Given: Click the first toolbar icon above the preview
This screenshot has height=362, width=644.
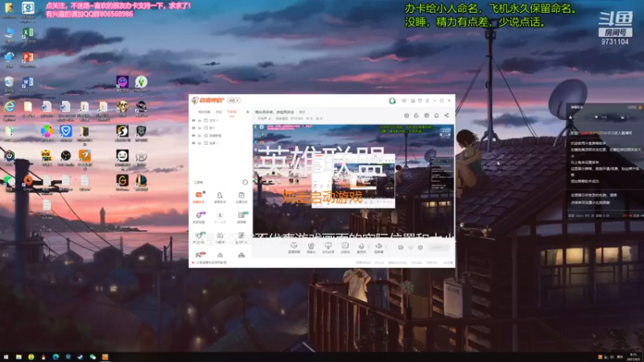Looking at the screenshot, I should coord(407,115).
